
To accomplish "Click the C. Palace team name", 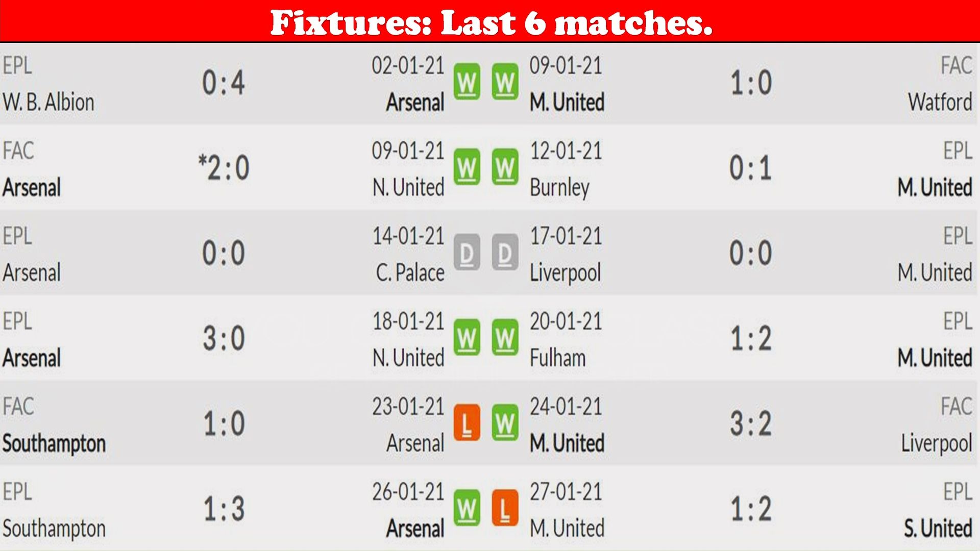I will tap(410, 272).
